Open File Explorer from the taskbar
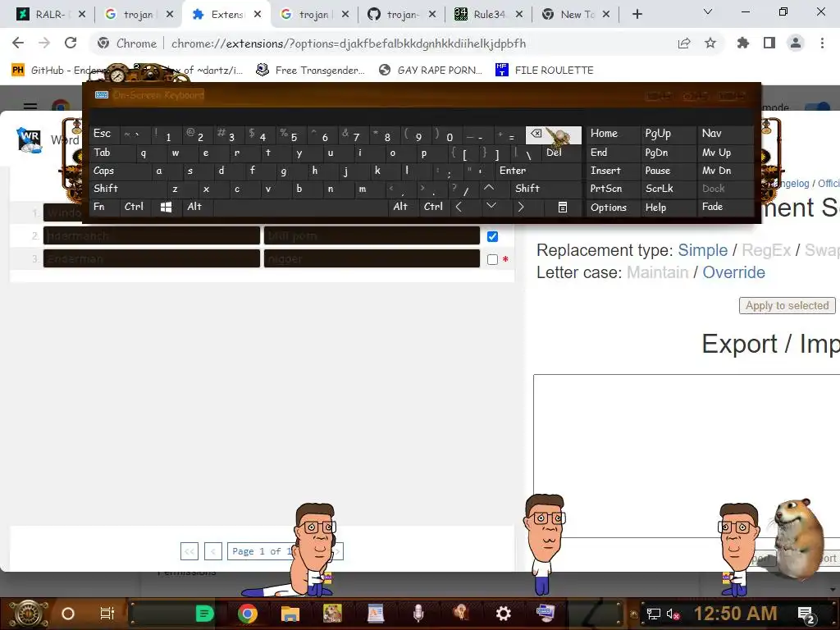Image resolution: width=840 pixels, height=630 pixels. [x=290, y=614]
